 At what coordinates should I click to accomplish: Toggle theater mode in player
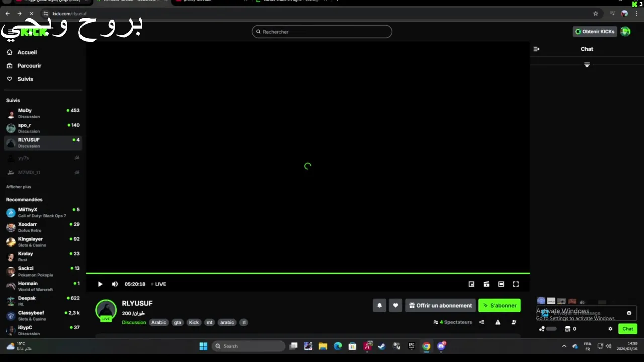tap(501, 284)
